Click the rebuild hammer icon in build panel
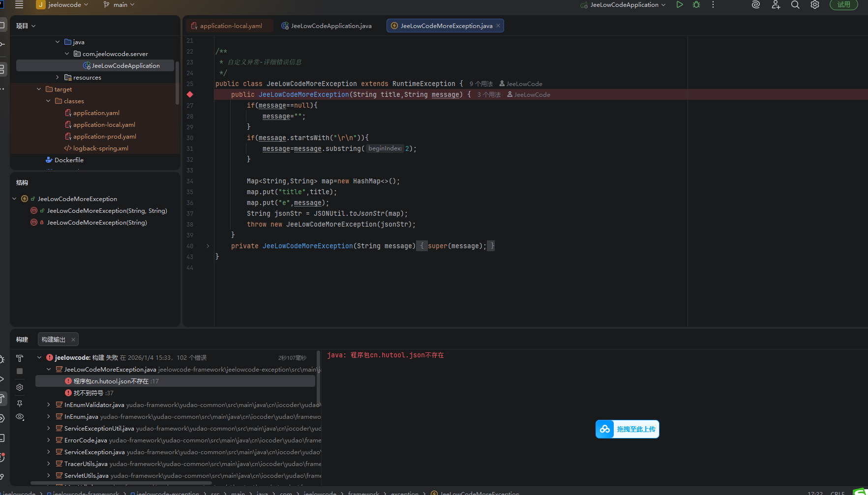 pos(20,358)
